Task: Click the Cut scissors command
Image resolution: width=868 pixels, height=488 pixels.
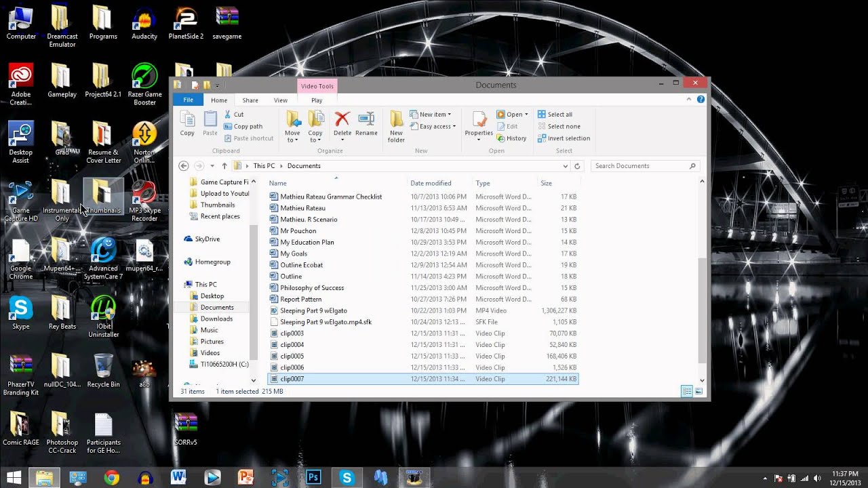Action: 234,115
